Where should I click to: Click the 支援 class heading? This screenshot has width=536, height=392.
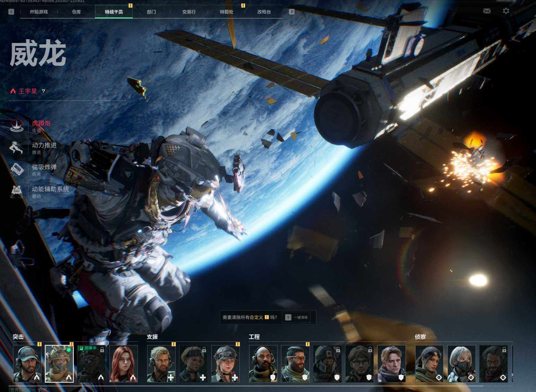[x=152, y=337]
